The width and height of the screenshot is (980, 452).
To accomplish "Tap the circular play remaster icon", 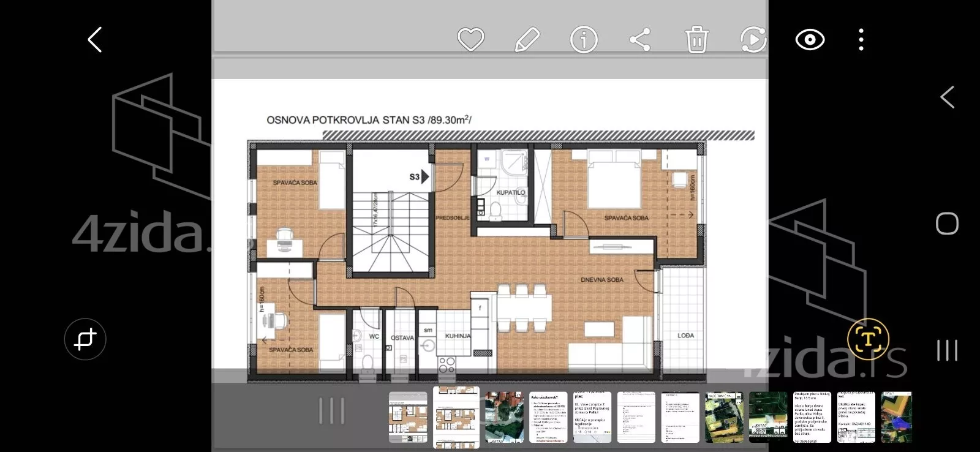I will (753, 40).
